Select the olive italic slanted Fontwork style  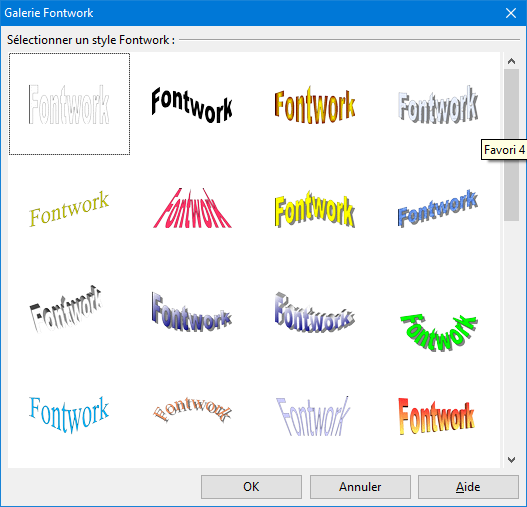coord(69,208)
